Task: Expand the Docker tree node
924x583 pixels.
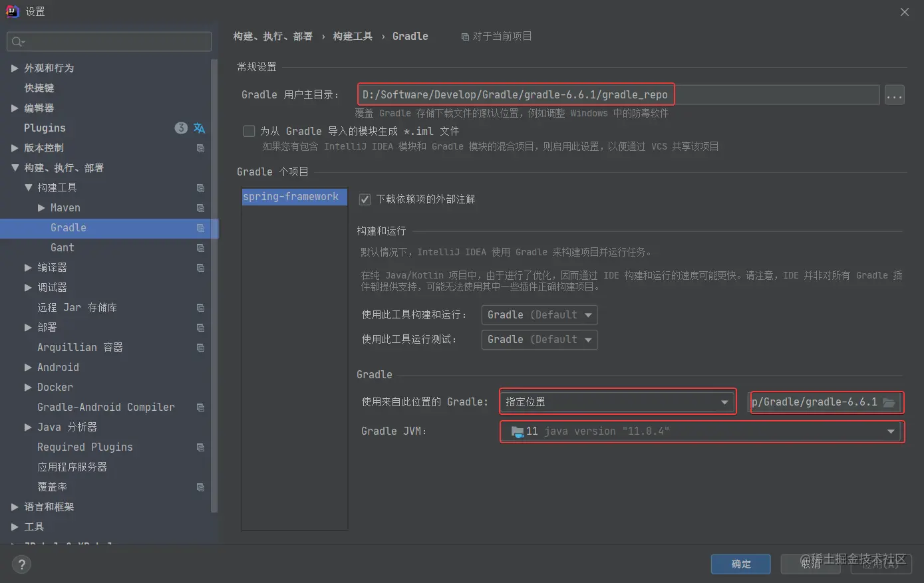Action: pyautogui.click(x=28, y=387)
